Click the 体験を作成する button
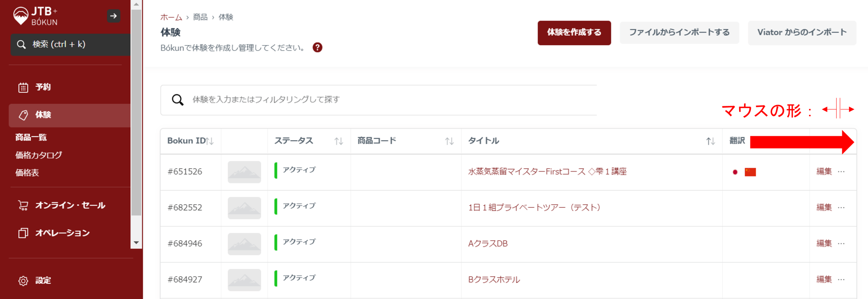The image size is (868, 299). coord(574,33)
